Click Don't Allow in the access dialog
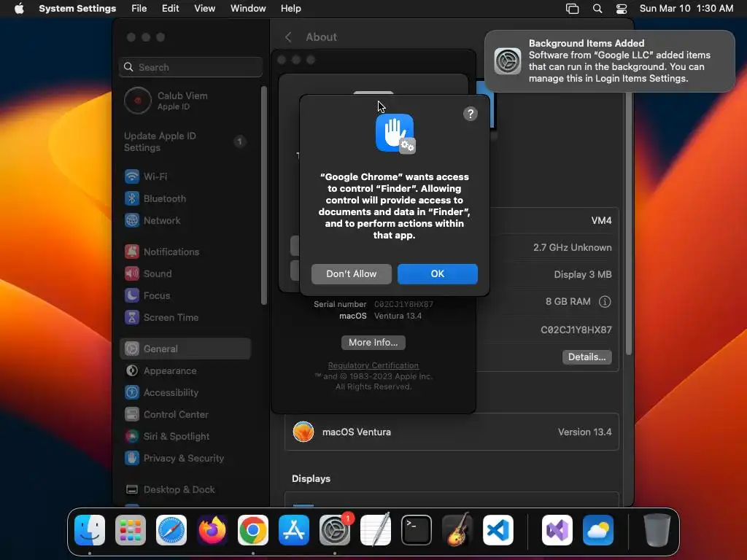 pos(351,274)
